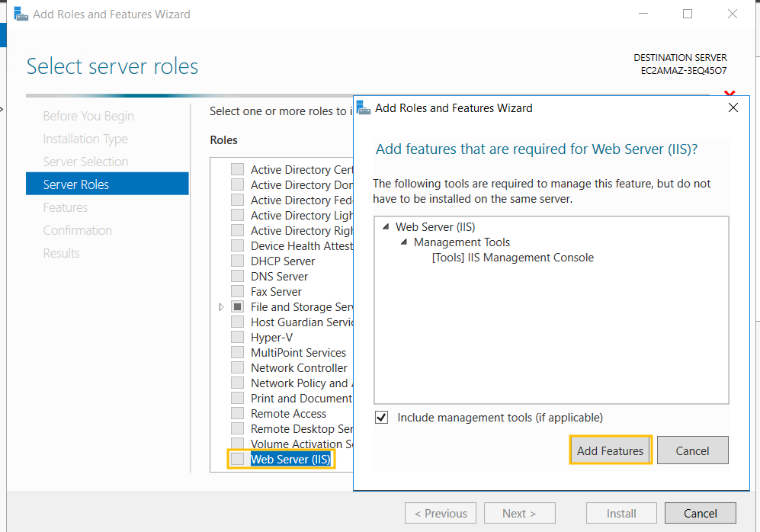
Task: Check the Device Health Attestation role
Action: tap(238, 245)
